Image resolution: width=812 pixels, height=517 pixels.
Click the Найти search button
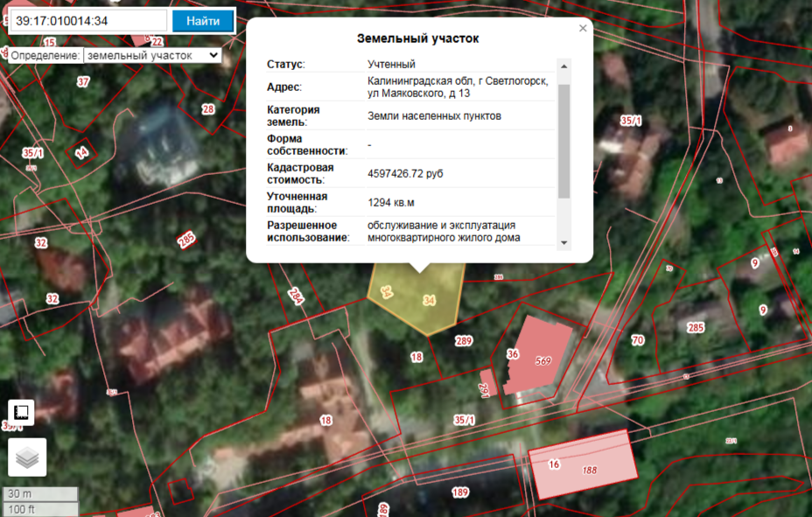point(203,21)
